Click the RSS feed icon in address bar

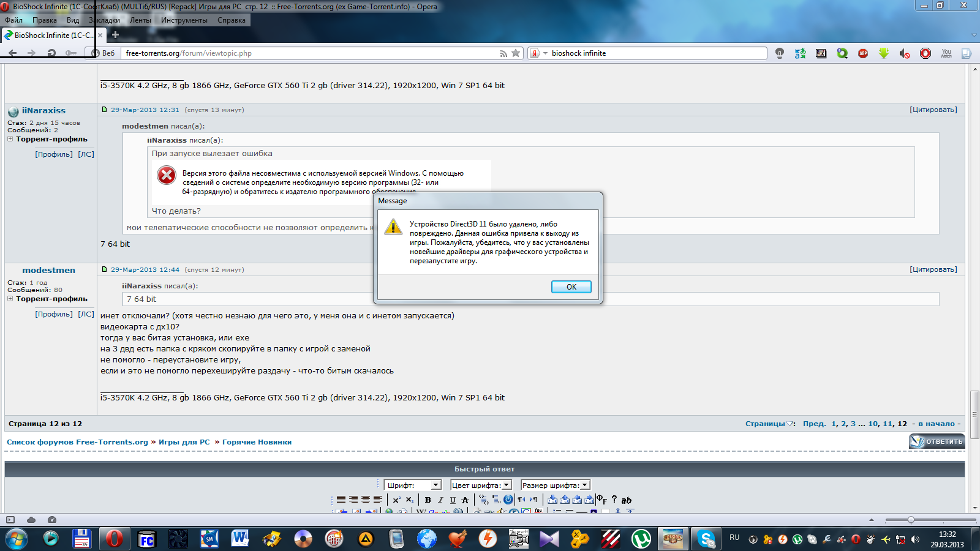coord(503,53)
